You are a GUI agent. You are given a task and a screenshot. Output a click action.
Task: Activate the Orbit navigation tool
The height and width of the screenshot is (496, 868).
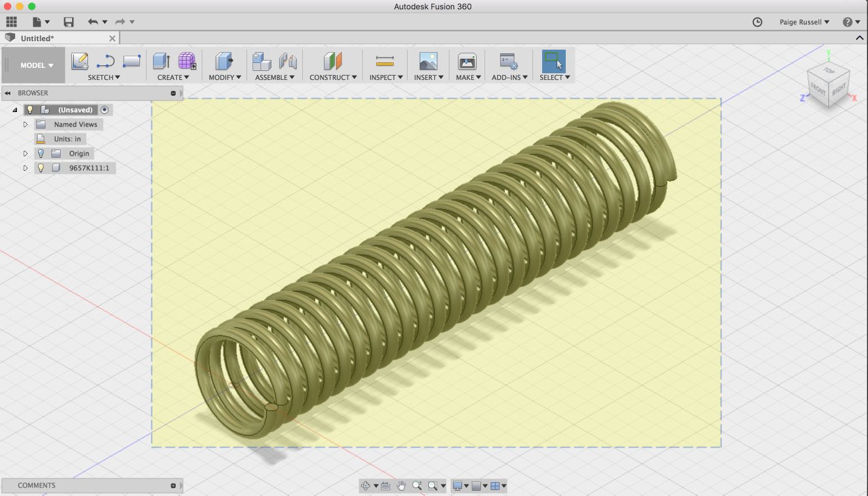(x=365, y=486)
